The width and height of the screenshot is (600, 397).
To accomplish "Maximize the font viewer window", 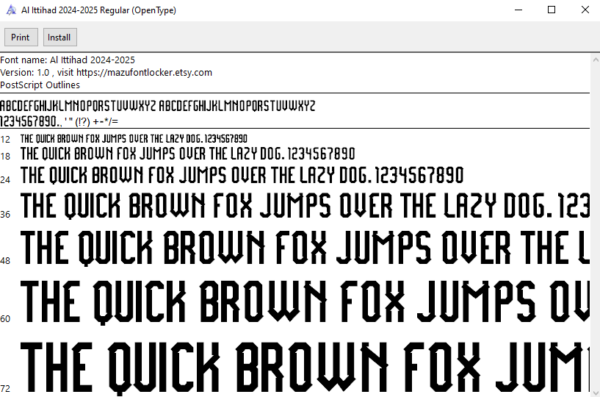I will pyautogui.click(x=551, y=10).
